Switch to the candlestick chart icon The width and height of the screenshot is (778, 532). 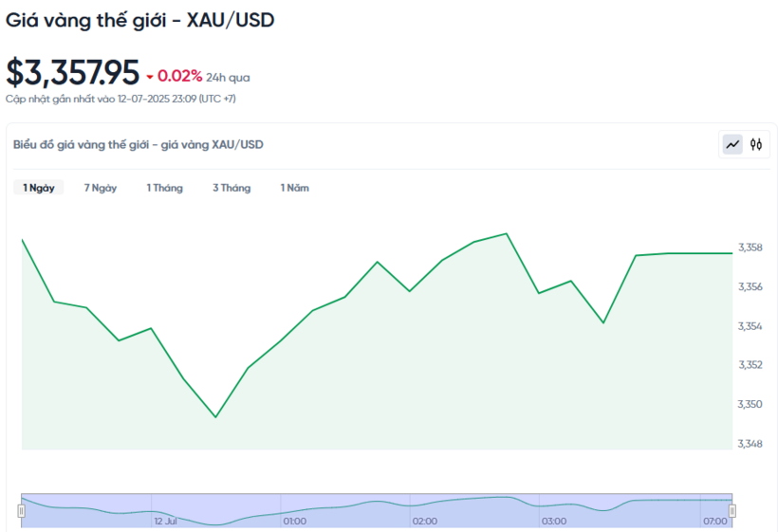click(x=755, y=145)
